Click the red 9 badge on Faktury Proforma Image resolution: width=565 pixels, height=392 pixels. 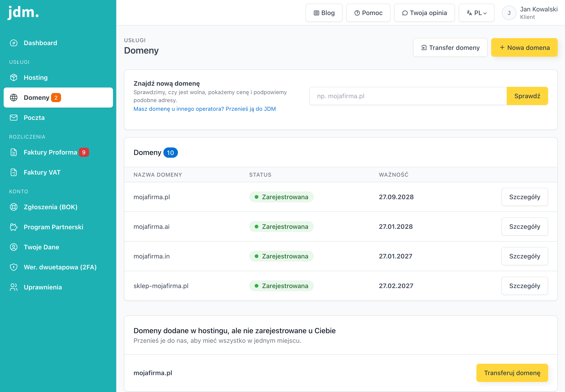pos(84,152)
